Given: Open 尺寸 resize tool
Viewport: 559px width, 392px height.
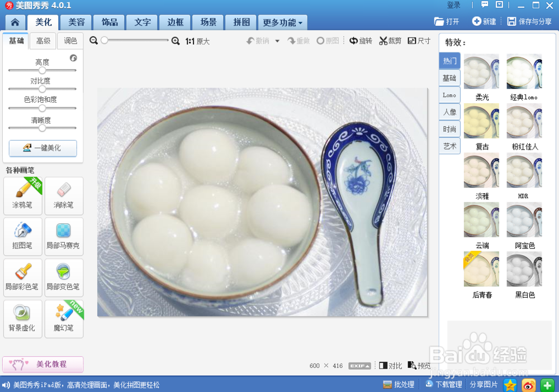Looking at the screenshot, I should tap(419, 41).
